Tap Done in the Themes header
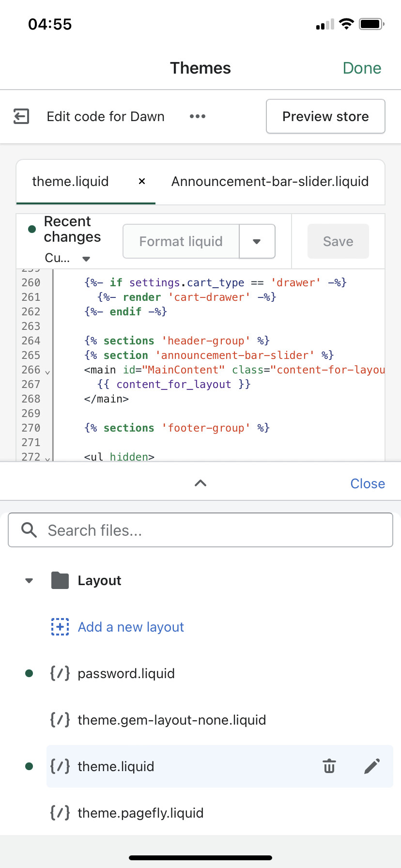This screenshot has height=868, width=401. [x=362, y=68]
